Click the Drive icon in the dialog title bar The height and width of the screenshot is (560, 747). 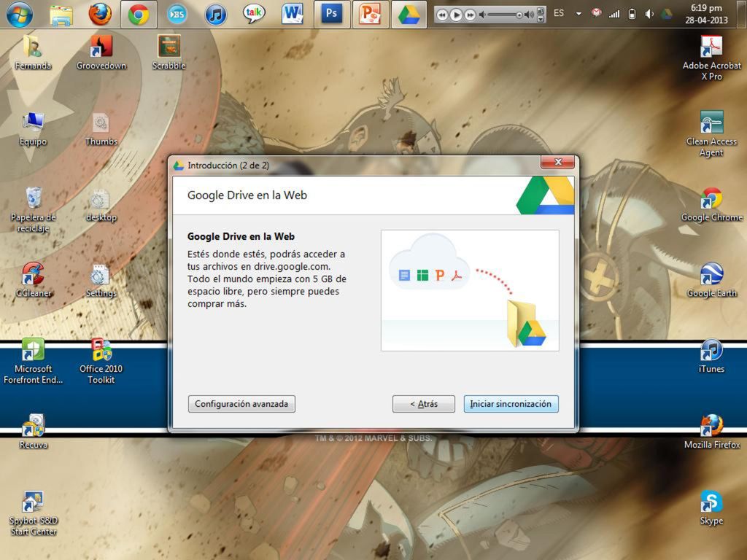pyautogui.click(x=179, y=166)
